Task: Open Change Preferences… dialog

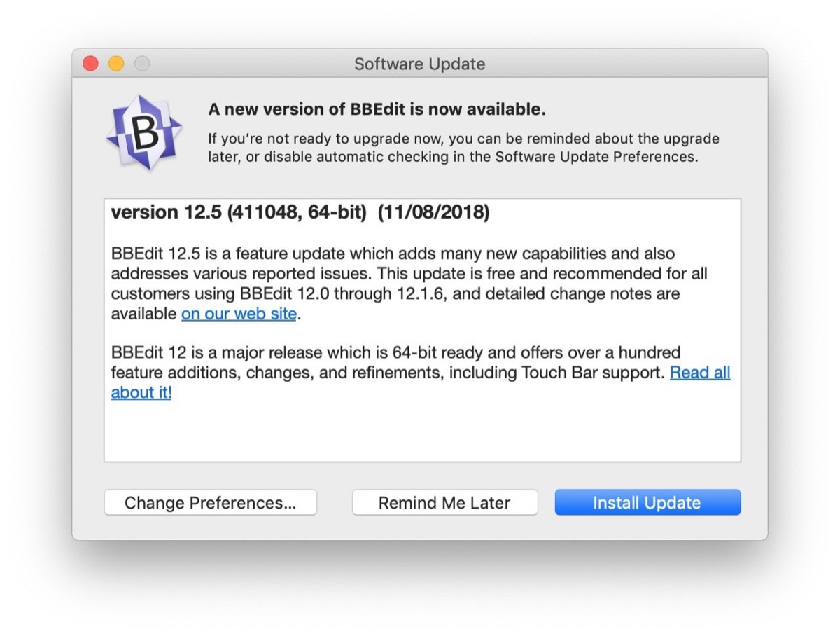Action: point(210,503)
